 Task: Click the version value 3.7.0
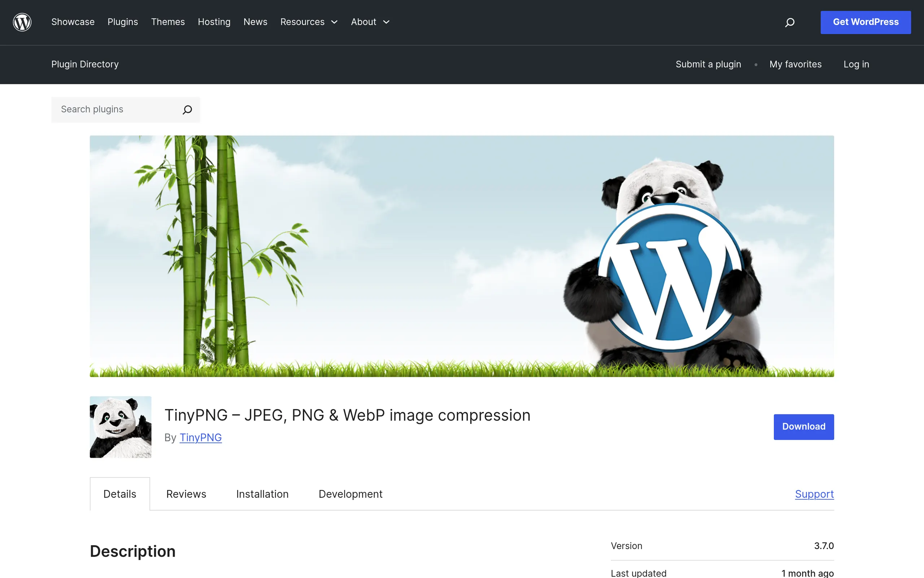tap(824, 546)
